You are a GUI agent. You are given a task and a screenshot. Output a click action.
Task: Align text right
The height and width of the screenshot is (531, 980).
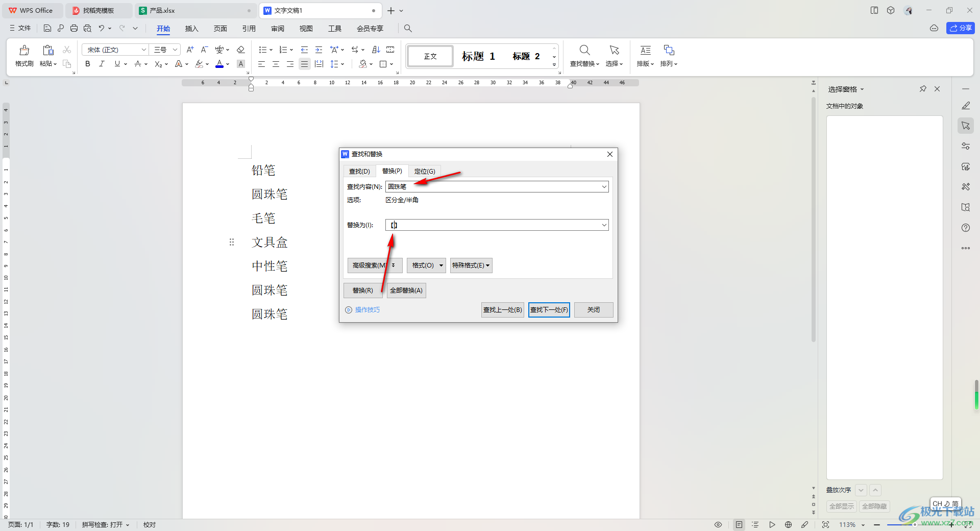click(290, 64)
